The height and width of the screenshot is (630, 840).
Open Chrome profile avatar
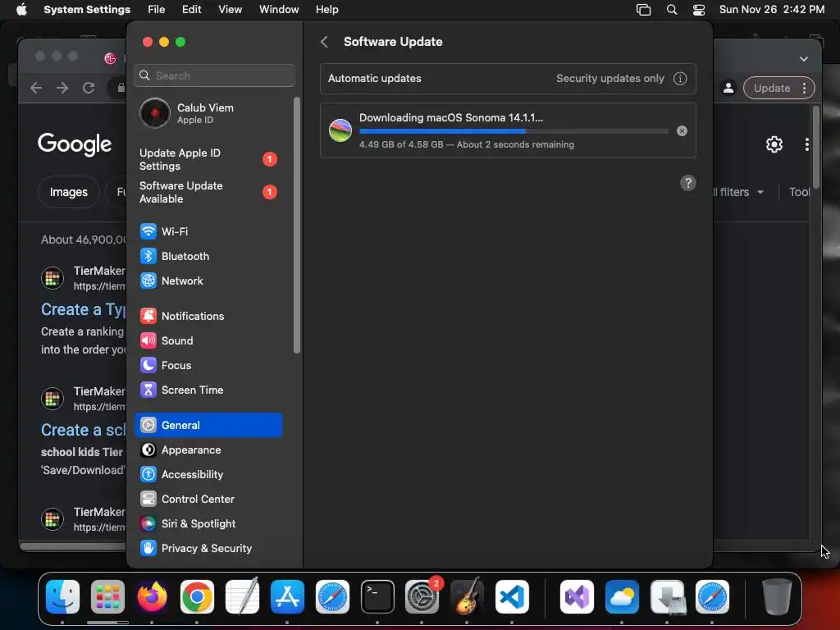(x=728, y=89)
